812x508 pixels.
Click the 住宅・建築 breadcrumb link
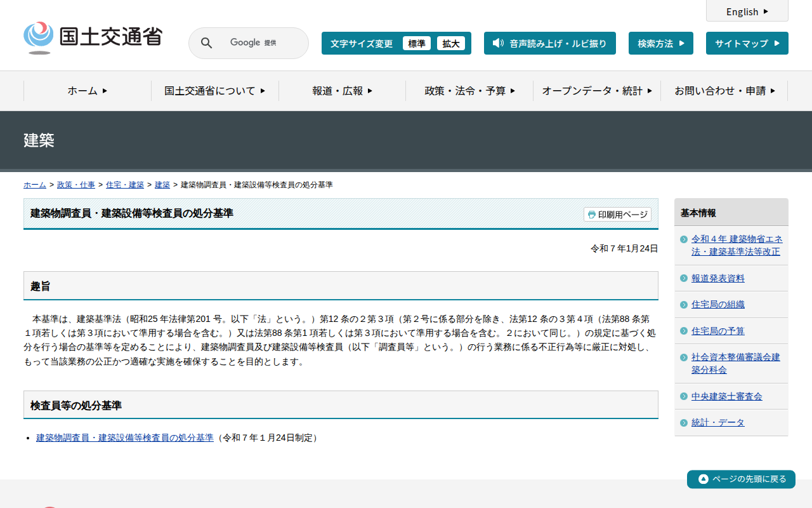click(x=125, y=185)
